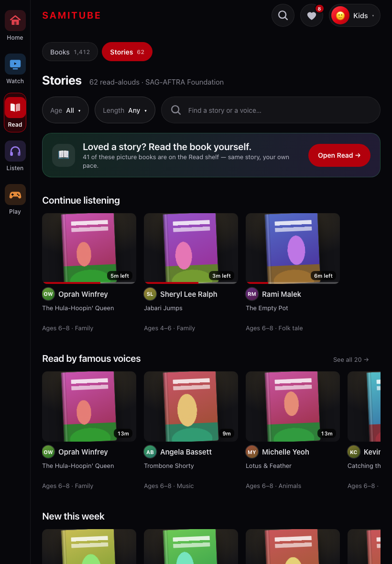Expand the Age All filter
Screen dimensions: 392x564
pyautogui.click(x=65, y=110)
